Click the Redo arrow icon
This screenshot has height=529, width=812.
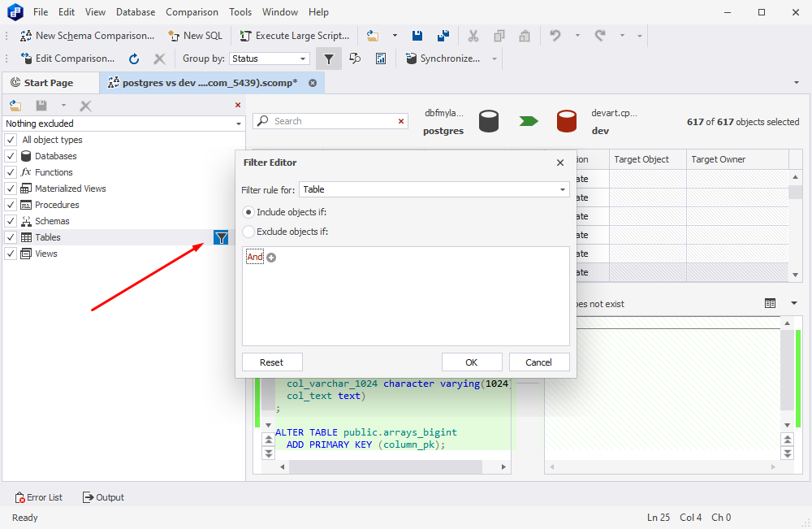(x=600, y=36)
